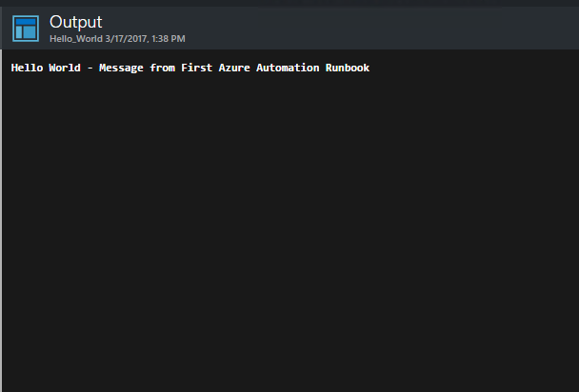
Task: Click the word Hello in output text
Action: pyautogui.click(x=27, y=68)
